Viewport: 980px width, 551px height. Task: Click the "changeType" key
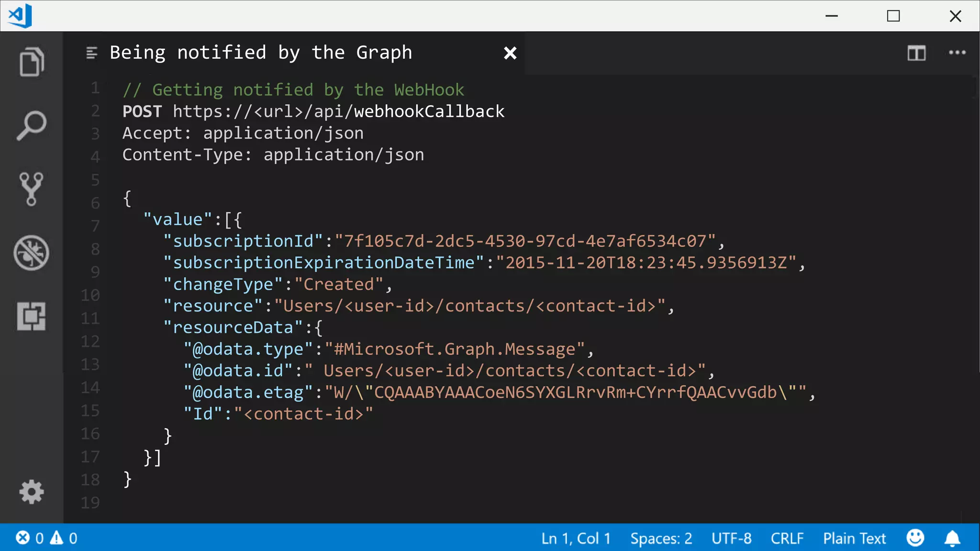[x=223, y=285]
